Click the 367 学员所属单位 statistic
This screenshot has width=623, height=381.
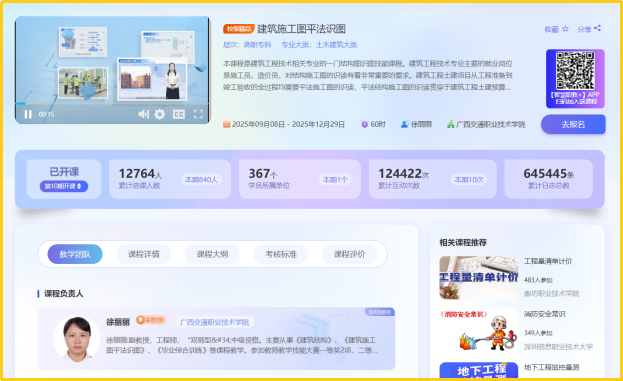tap(269, 178)
